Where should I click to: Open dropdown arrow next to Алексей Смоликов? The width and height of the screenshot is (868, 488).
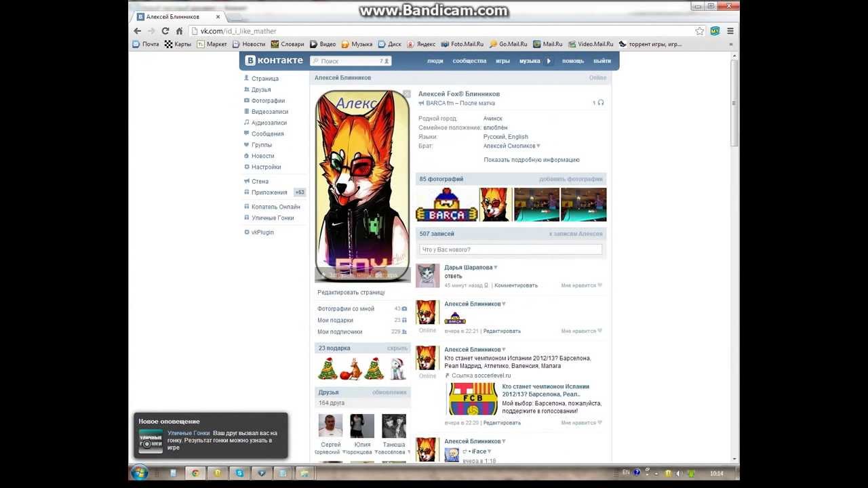[538, 146]
